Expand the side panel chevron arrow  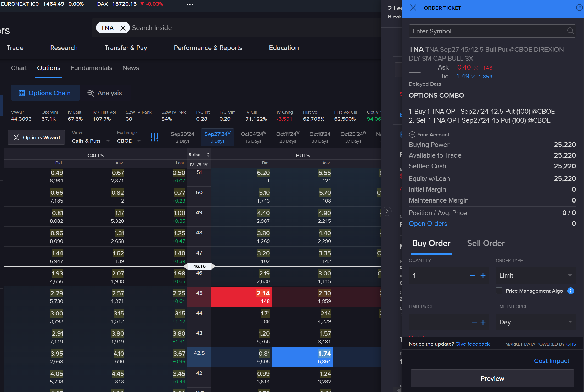tap(387, 211)
